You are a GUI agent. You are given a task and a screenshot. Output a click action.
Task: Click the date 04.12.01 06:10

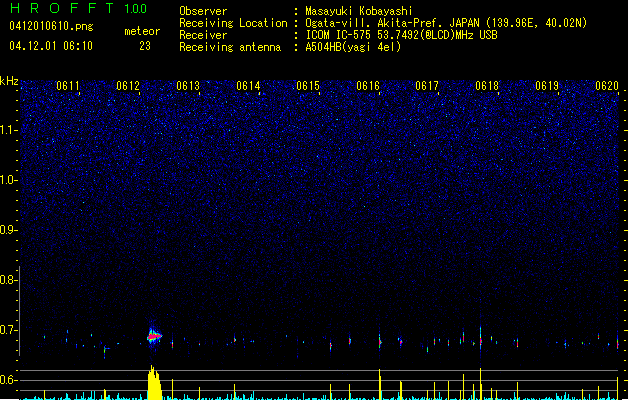51,46
